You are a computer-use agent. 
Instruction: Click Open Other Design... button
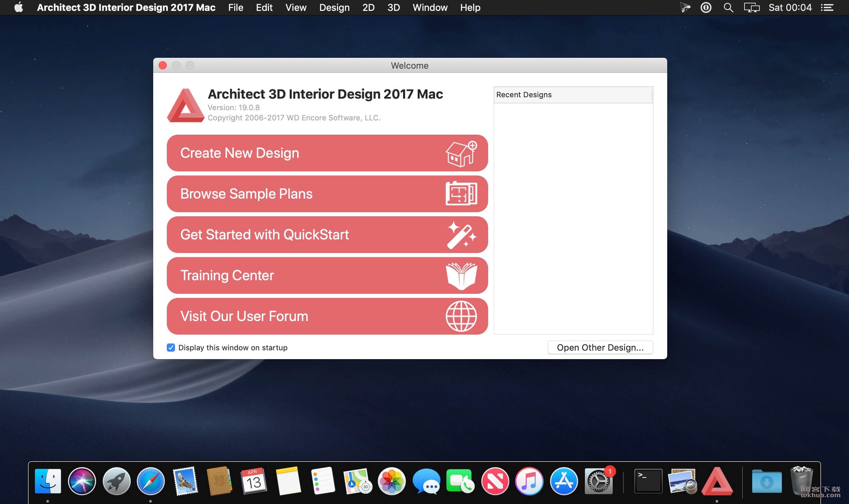[x=600, y=348]
